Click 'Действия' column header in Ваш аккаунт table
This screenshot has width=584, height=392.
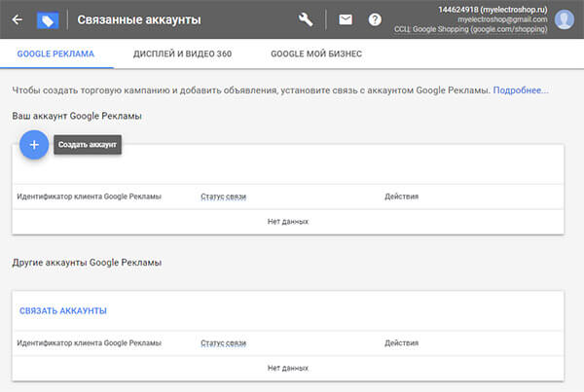pos(401,196)
